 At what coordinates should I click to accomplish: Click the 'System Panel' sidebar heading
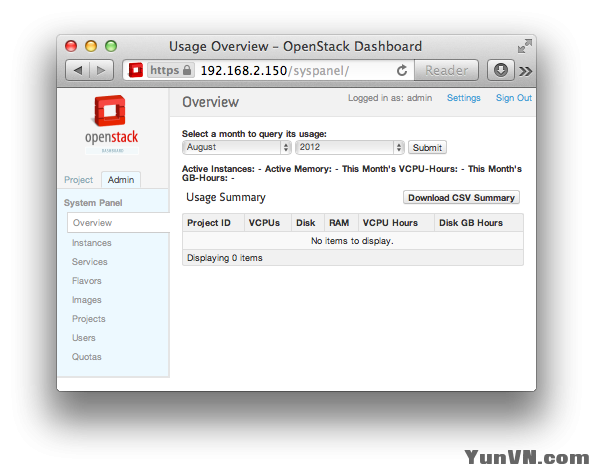(x=93, y=203)
